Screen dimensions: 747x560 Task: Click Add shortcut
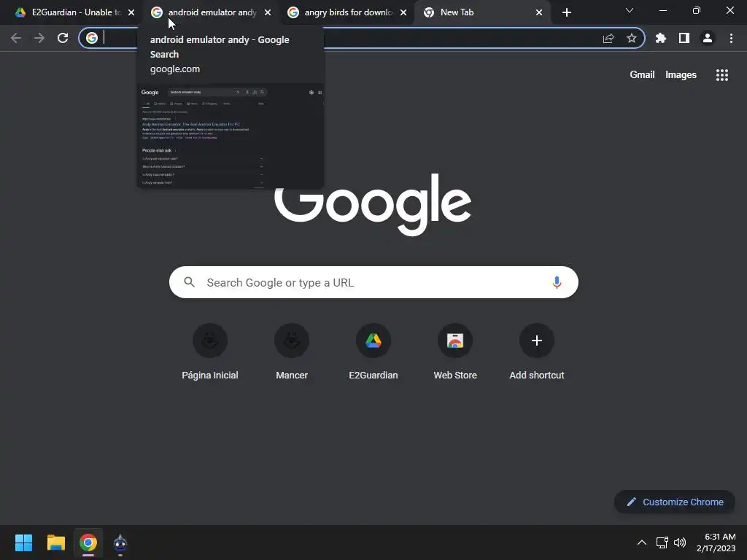click(x=537, y=352)
